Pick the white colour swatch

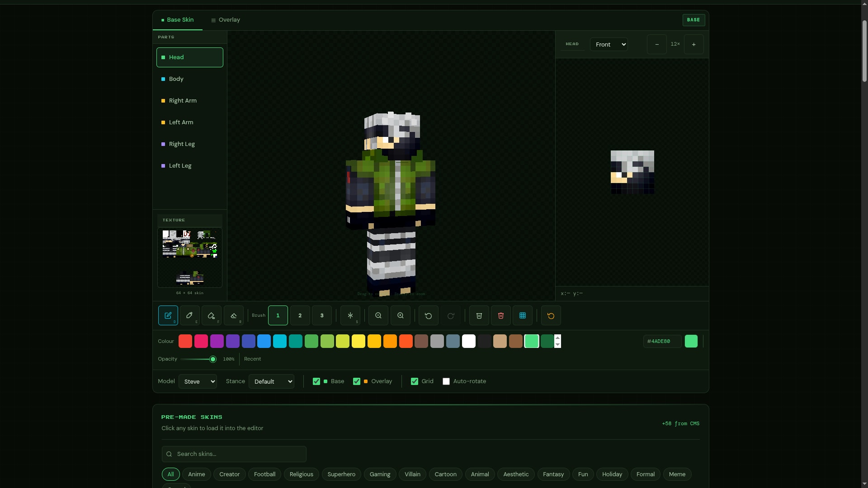pos(469,341)
